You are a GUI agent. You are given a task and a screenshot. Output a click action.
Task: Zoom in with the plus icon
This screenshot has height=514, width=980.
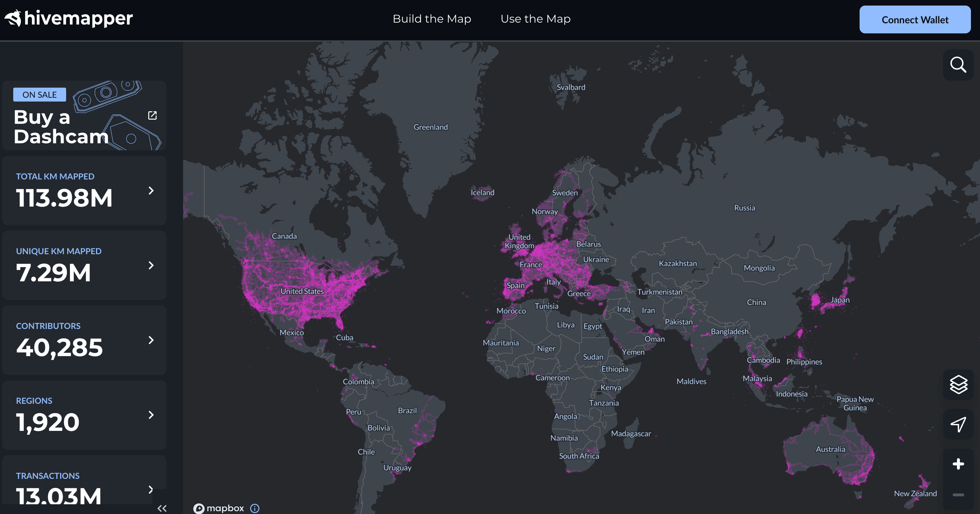click(958, 464)
